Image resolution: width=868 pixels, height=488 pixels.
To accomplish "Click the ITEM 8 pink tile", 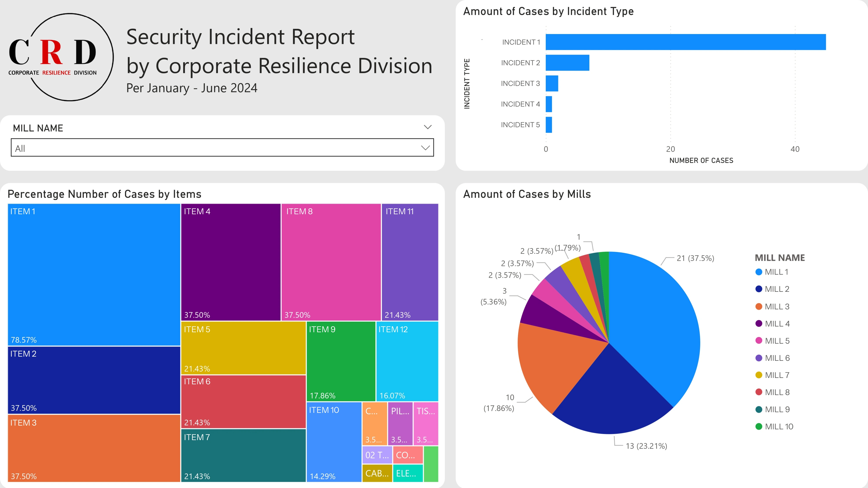I will [x=331, y=262].
